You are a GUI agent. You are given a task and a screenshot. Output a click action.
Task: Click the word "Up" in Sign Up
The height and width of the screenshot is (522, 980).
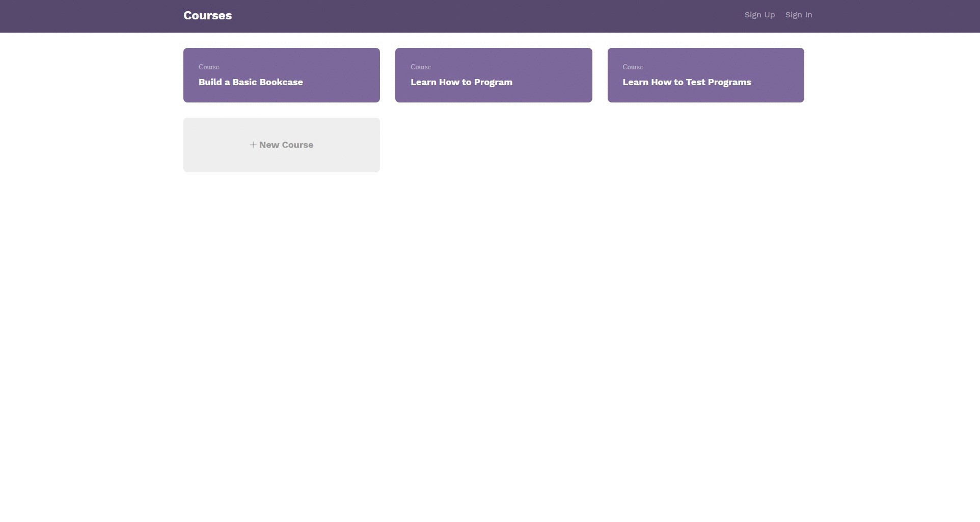pos(769,15)
